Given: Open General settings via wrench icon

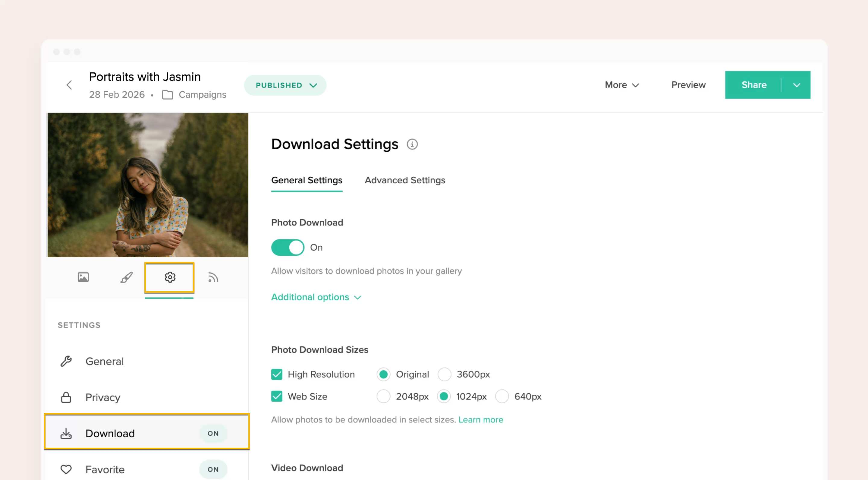Looking at the screenshot, I should (66, 361).
